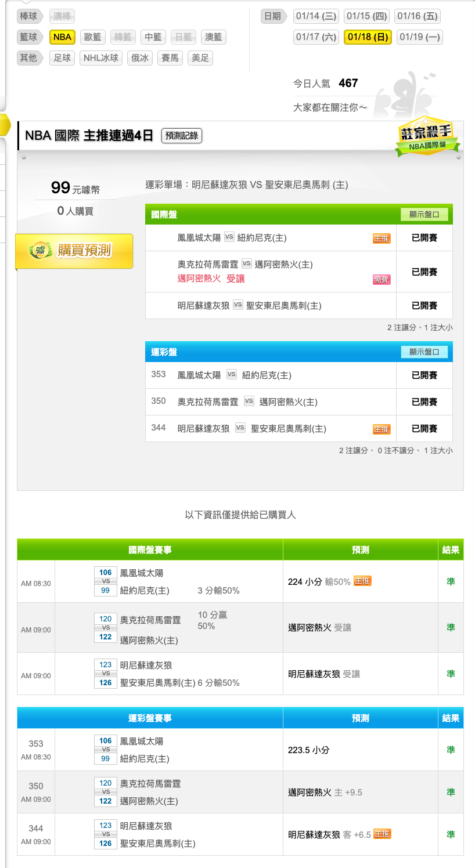Screen dimensions: 475x868
Task: Select the 澳籃 league tab
Action: 214,37
